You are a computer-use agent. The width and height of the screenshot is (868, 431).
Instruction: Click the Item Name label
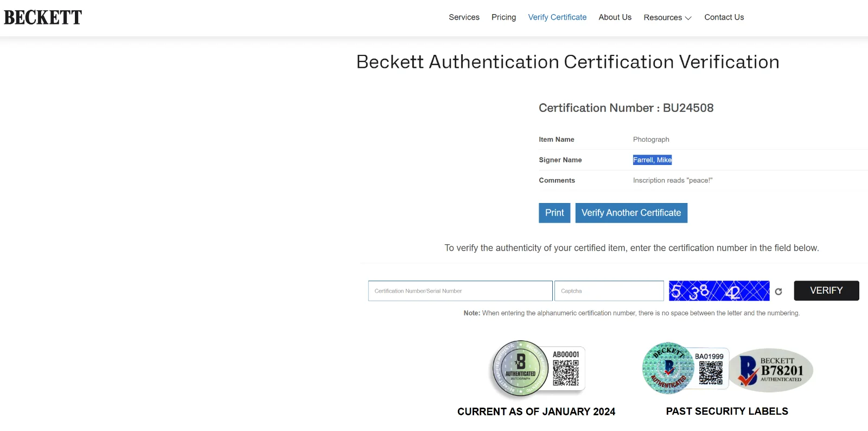point(556,140)
